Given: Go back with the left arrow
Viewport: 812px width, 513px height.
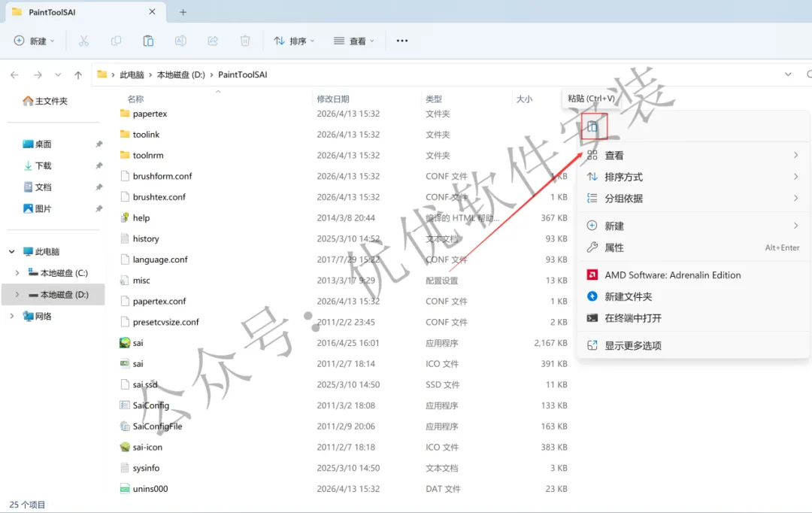Looking at the screenshot, I should point(14,75).
